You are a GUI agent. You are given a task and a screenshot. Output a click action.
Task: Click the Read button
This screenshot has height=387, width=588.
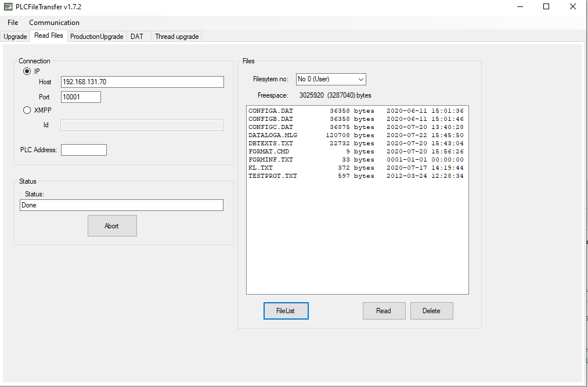(x=384, y=310)
